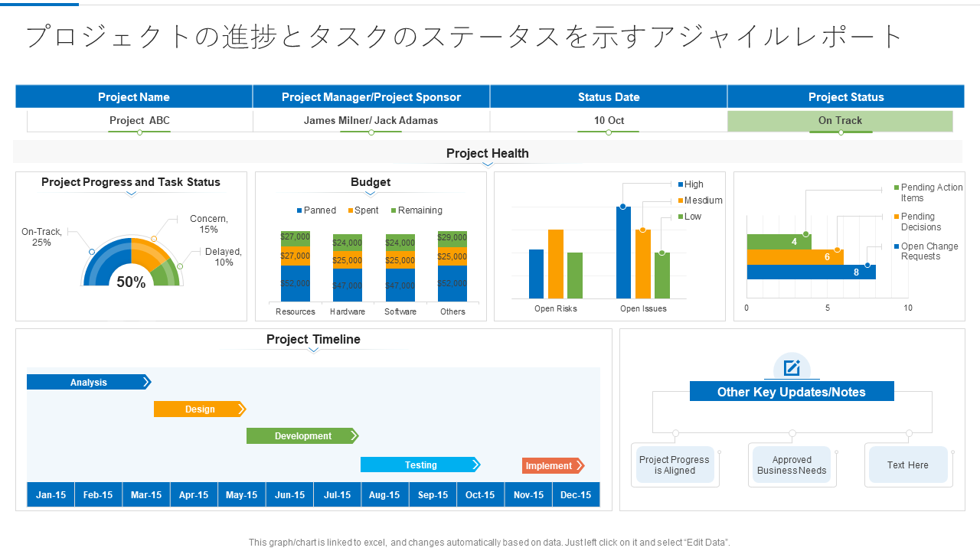The width and height of the screenshot is (980, 551).
Task: Click the green 'Low' legend marker
Action: tap(680, 217)
